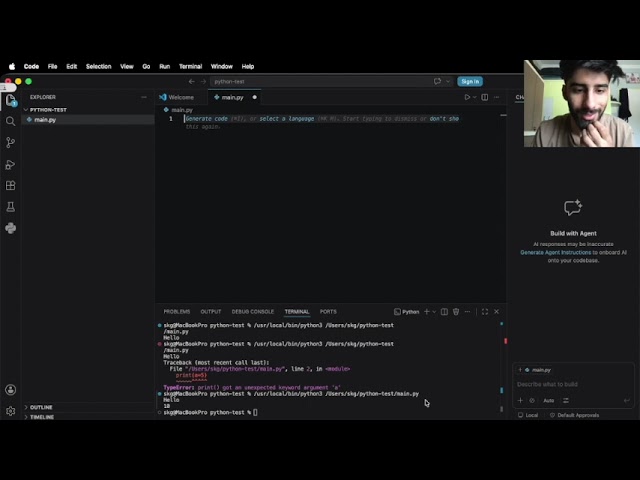Open Default Approvals selector
The image size is (640, 480).
(574, 415)
